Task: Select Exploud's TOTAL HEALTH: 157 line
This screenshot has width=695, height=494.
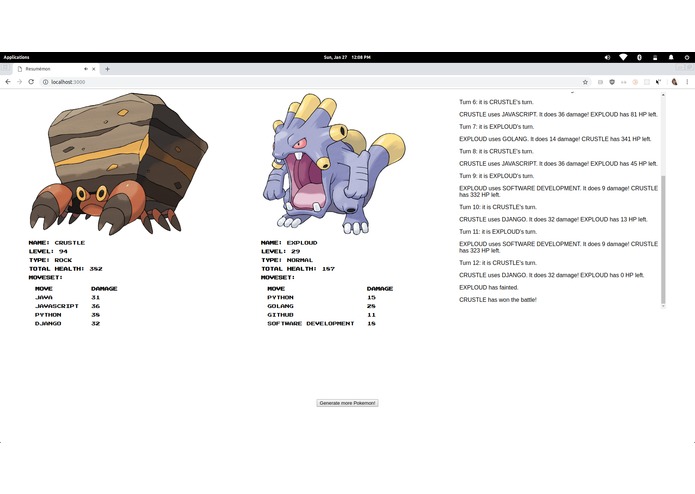Action: 298,269
